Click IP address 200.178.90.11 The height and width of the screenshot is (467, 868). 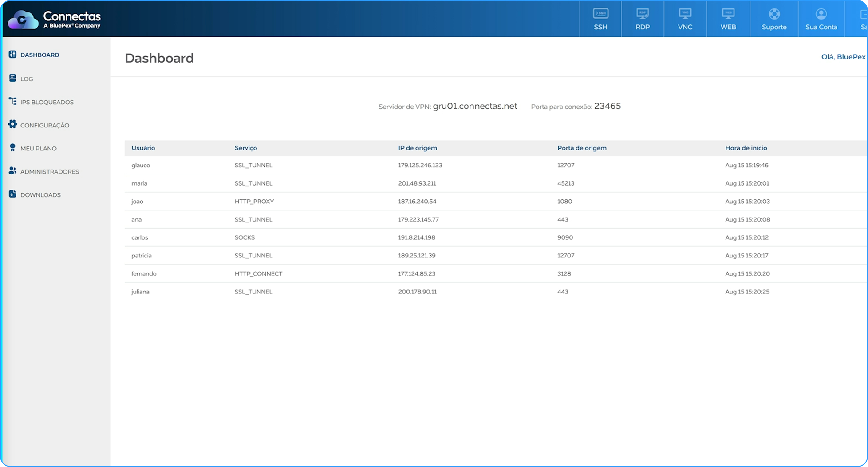pyautogui.click(x=417, y=292)
